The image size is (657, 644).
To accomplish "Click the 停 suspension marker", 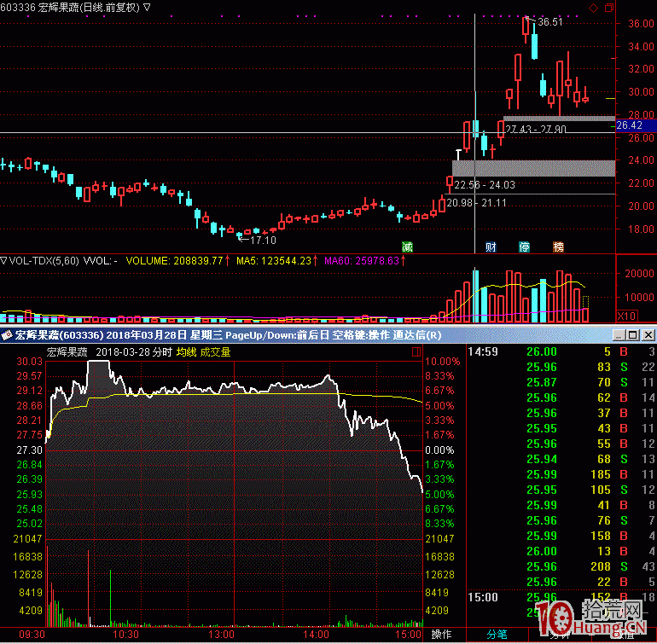I will (525, 247).
